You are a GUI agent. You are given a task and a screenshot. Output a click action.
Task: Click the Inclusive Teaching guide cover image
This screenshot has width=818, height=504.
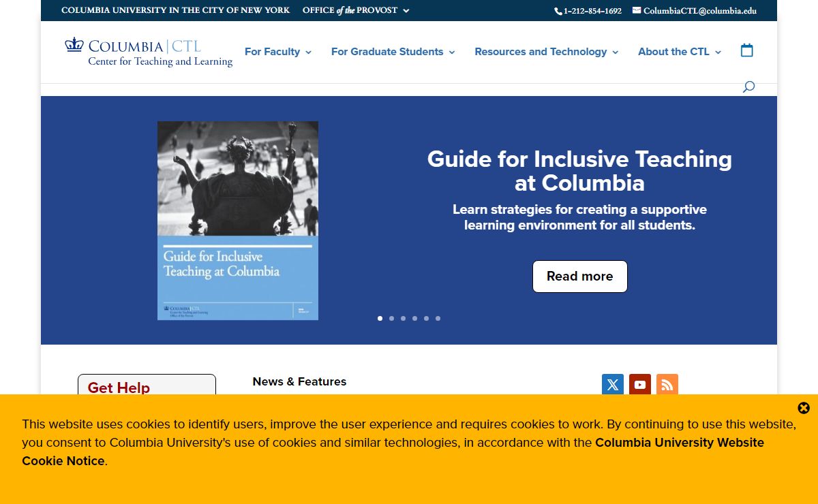point(238,221)
